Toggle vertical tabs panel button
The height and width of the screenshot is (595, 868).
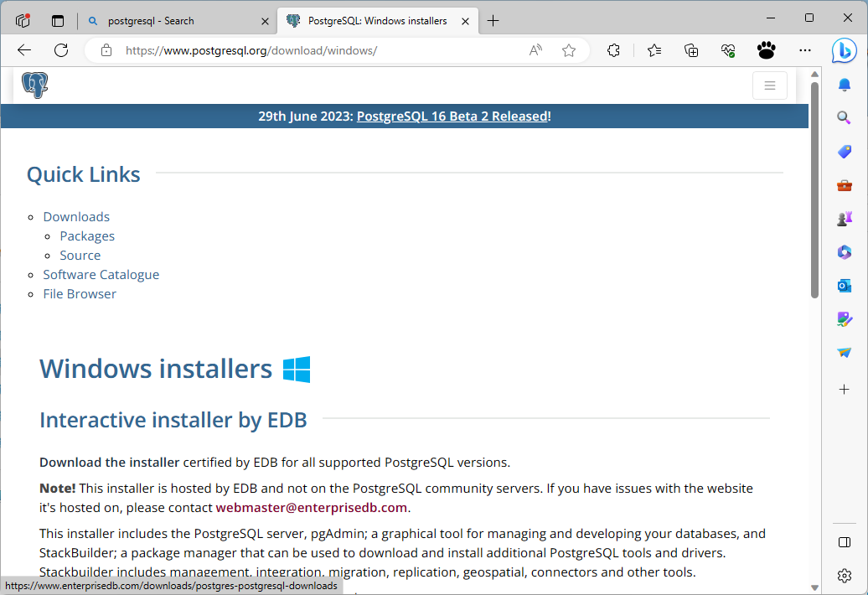(58, 21)
